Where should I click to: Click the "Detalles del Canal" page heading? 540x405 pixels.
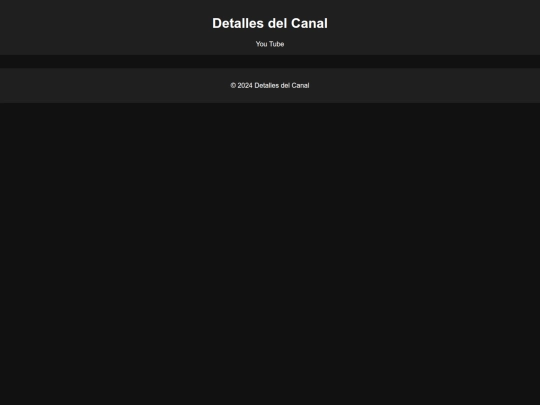270,23
